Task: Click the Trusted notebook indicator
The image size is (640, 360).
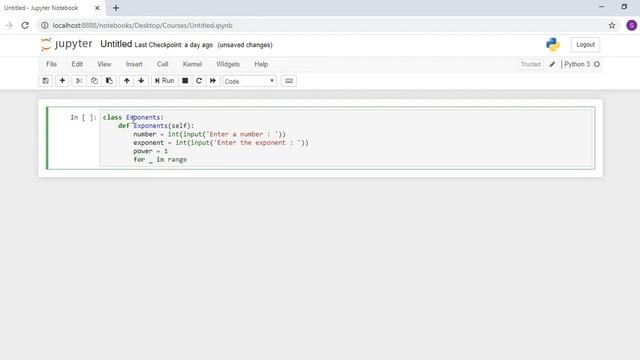Action: click(x=531, y=64)
